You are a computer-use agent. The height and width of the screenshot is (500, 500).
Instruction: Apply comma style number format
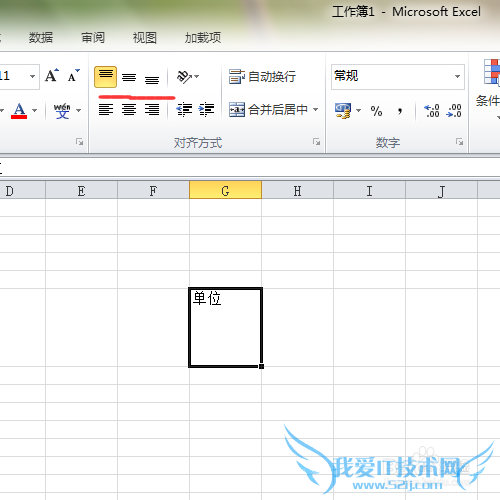[400, 110]
